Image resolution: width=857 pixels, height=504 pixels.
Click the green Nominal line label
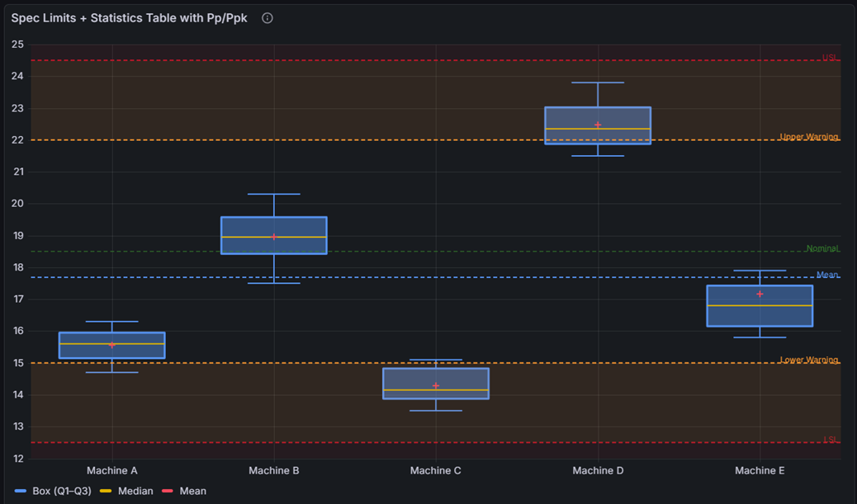[822, 248]
